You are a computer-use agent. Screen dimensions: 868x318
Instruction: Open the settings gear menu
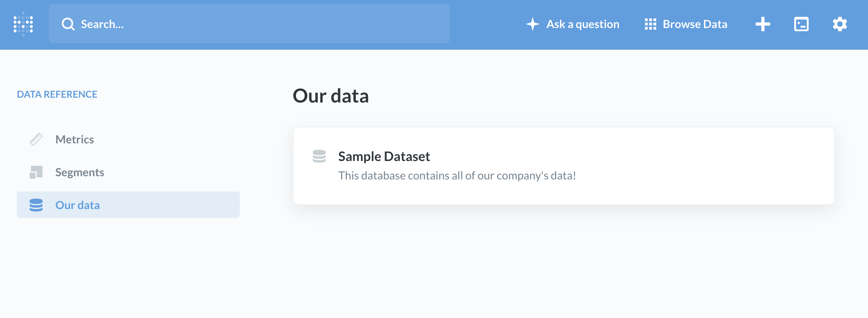point(840,24)
